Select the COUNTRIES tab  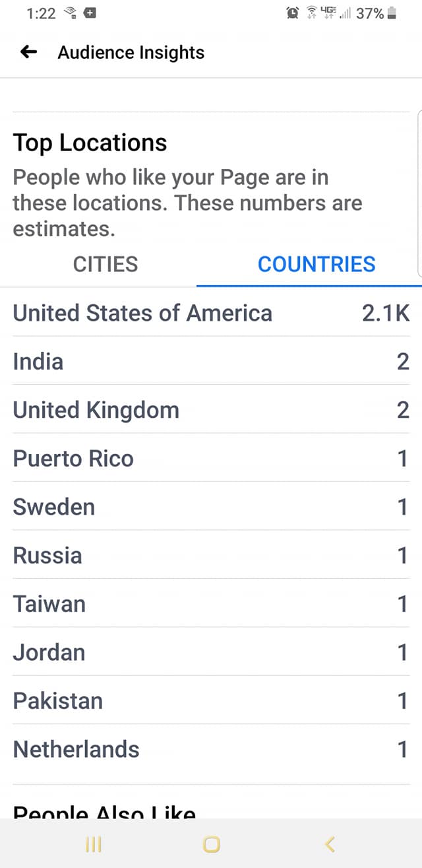316,264
